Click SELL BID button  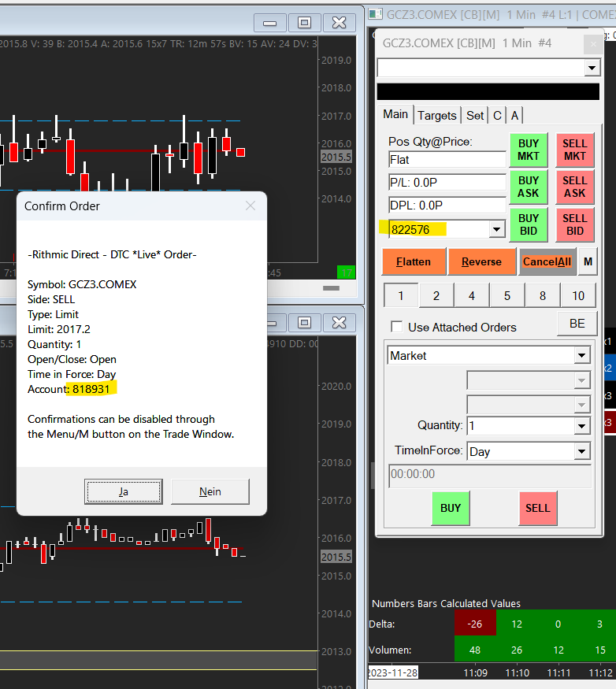tap(575, 224)
